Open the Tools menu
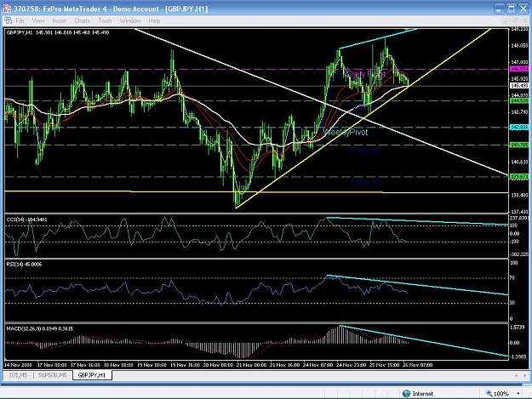Viewport: 532px width, 399px height. tap(105, 20)
